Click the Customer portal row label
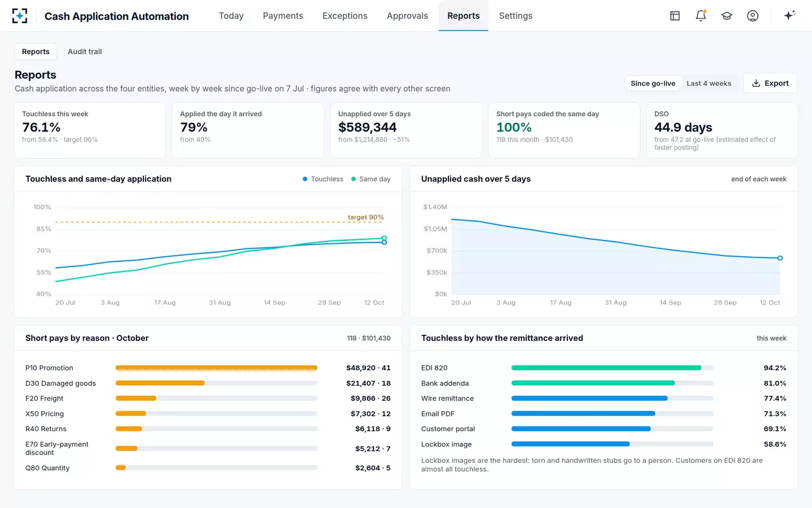 coord(448,429)
